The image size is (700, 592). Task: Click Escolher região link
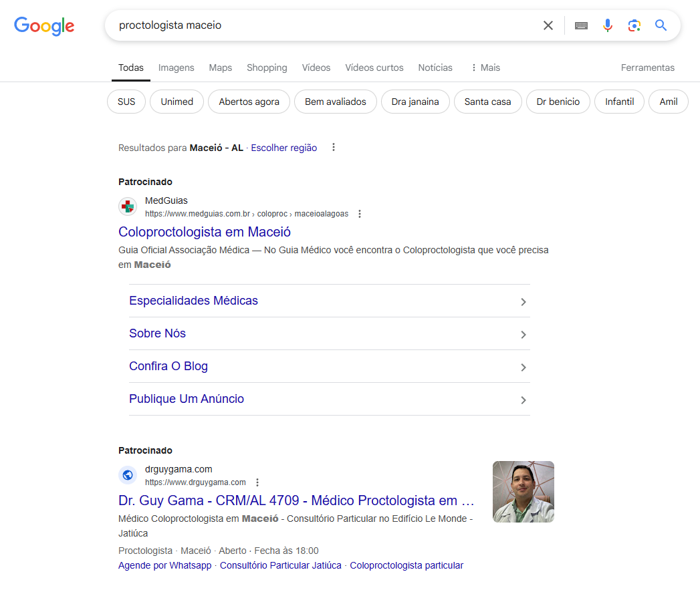click(284, 148)
